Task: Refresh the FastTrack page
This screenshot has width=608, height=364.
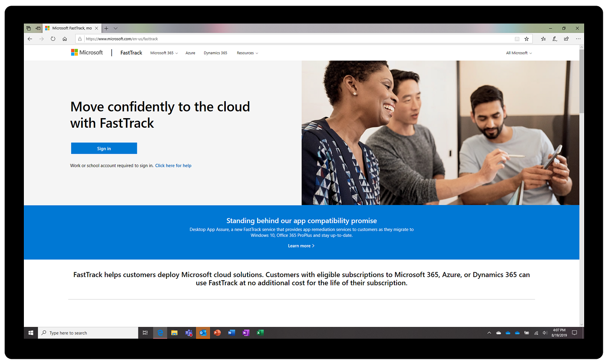Action: point(53,39)
